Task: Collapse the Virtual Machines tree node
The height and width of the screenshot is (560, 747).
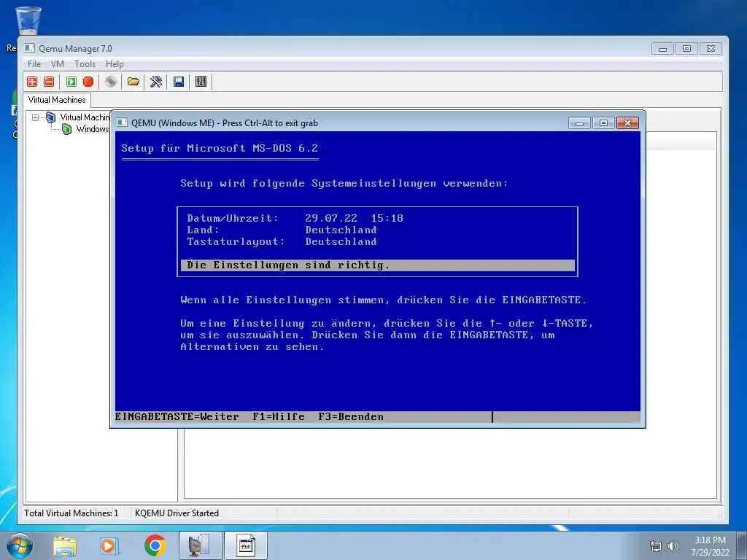Action: tap(35, 117)
